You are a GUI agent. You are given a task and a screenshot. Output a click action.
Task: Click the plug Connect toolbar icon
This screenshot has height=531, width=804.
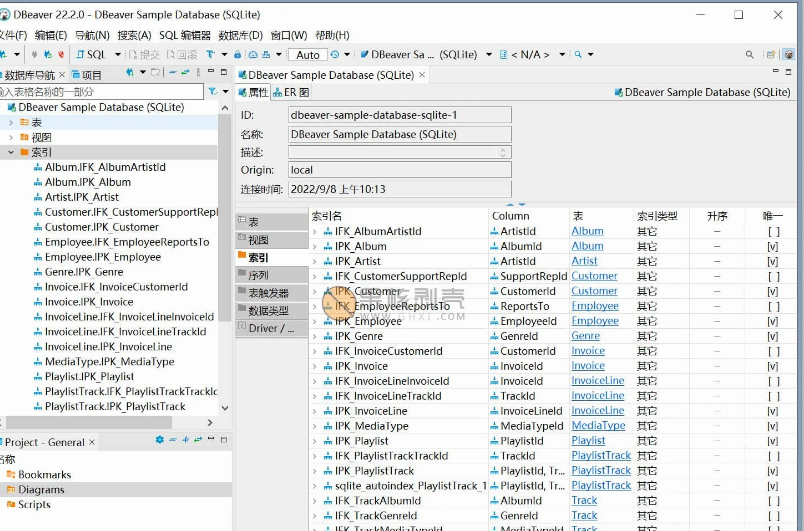pyautogui.click(x=34, y=54)
